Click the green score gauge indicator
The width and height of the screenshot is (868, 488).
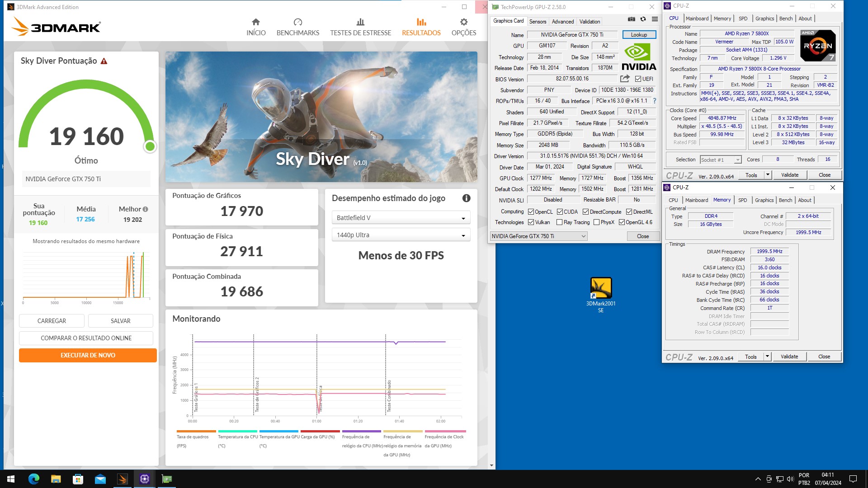point(150,146)
